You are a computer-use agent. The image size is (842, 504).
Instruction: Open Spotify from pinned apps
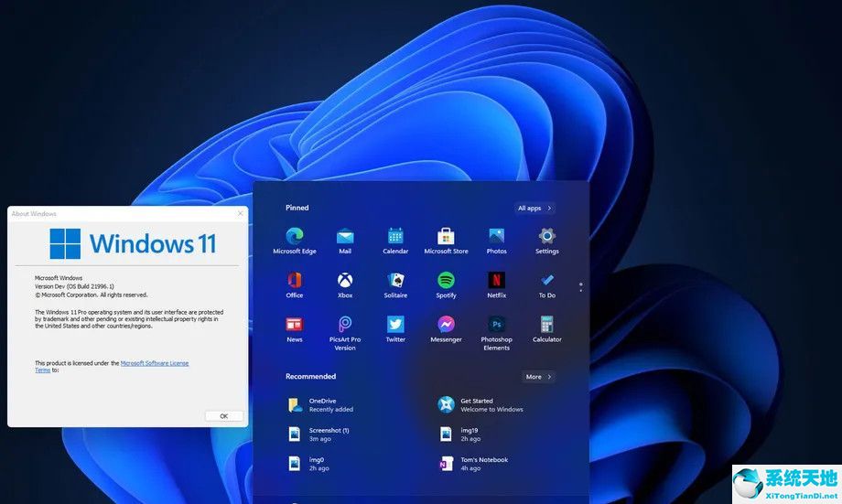446,285
